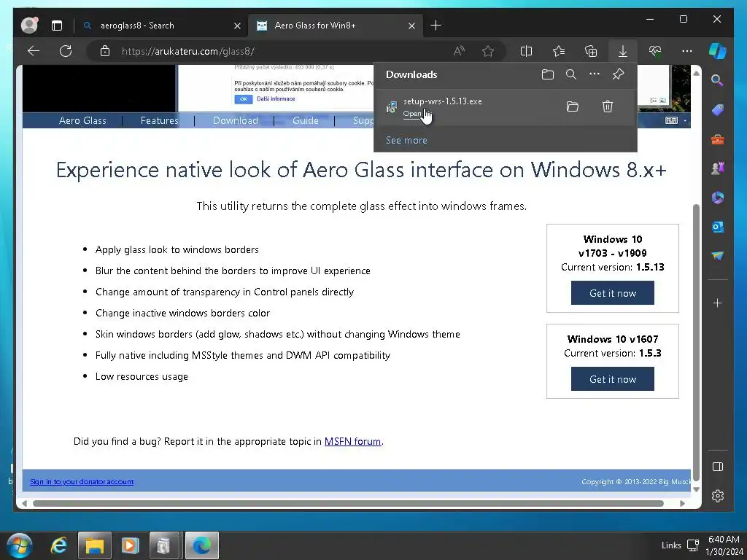Get it now for Windows 10 v1607
Image resolution: width=747 pixels, height=560 pixels.
pyautogui.click(x=613, y=379)
